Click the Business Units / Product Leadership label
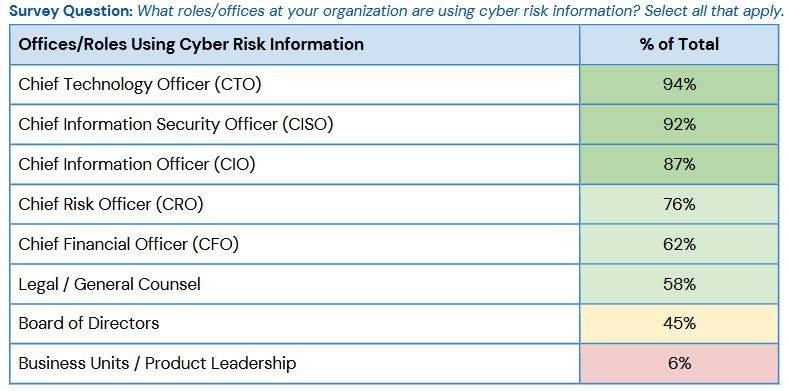 pos(157,363)
